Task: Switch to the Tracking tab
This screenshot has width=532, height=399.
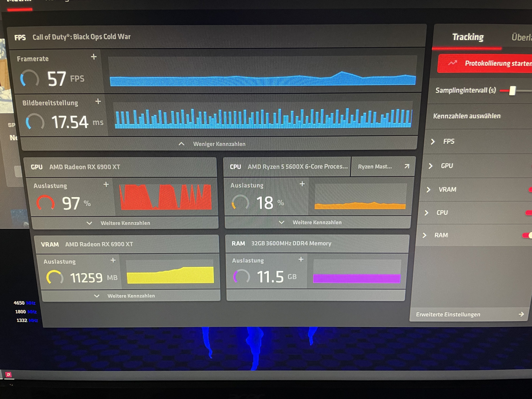Action: pyautogui.click(x=468, y=37)
